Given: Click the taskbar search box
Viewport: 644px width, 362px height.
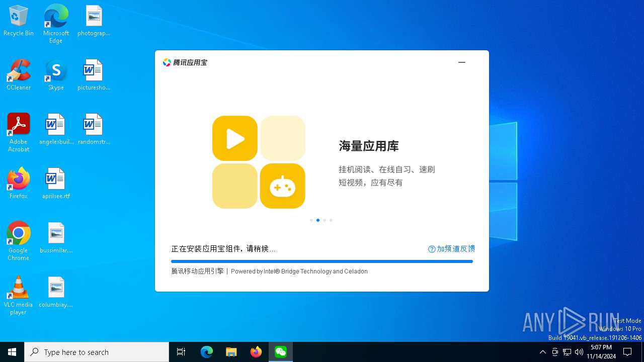Looking at the screenshot, I should tap(97, 352).
